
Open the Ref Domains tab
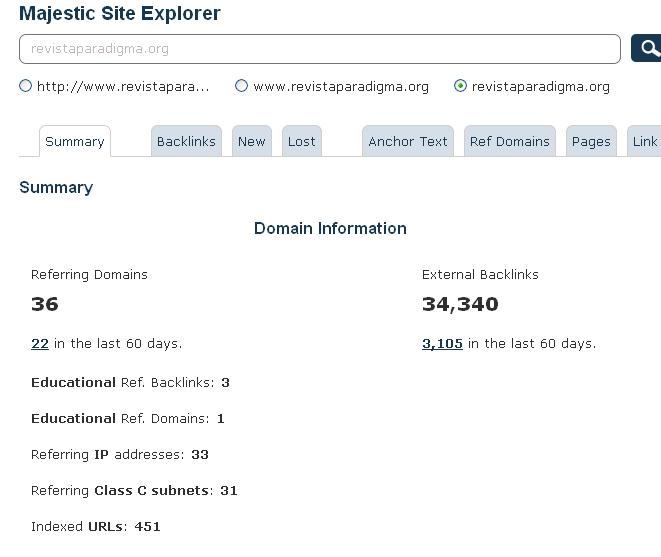tap(510, 141)
